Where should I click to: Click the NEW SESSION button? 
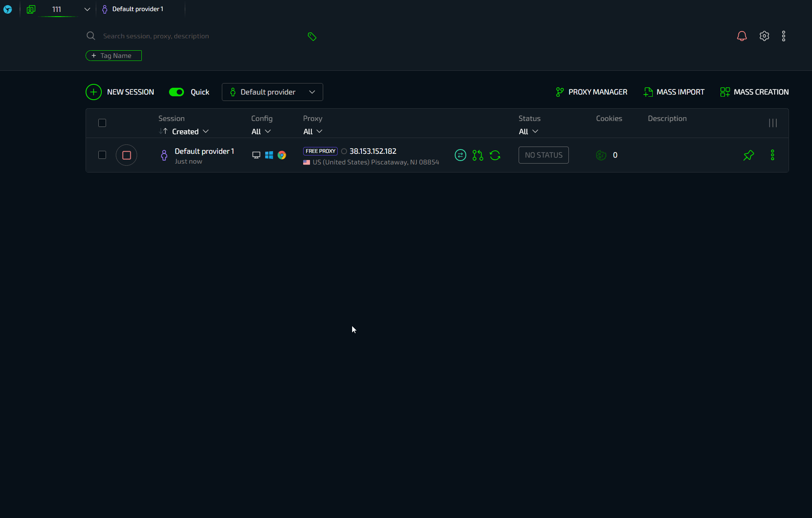[120, 92]
